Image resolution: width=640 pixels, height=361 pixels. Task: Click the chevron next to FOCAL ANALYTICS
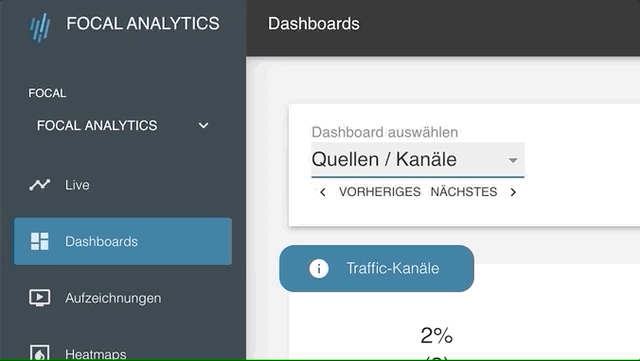pos(203,125)
